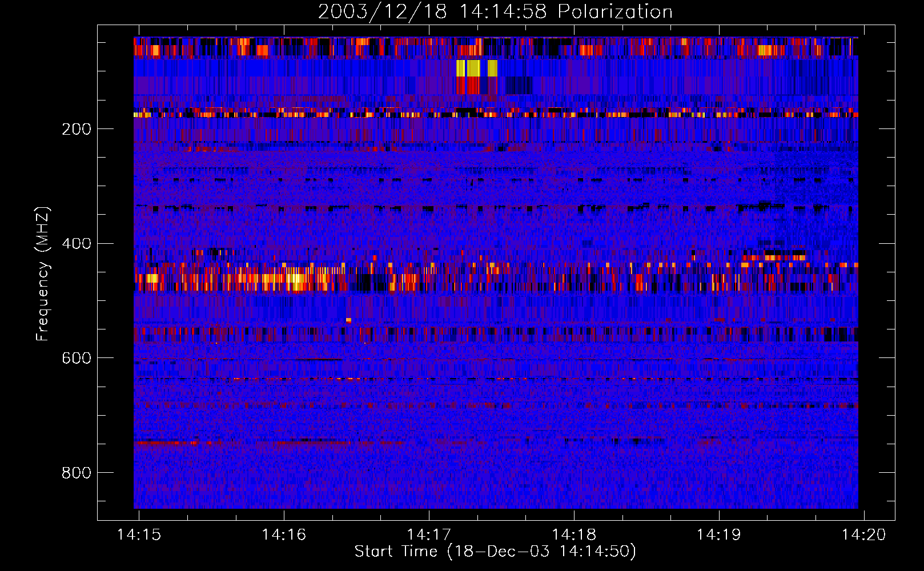Click the 14:16 time tick label
924x571 pixels.
[284, 534]
